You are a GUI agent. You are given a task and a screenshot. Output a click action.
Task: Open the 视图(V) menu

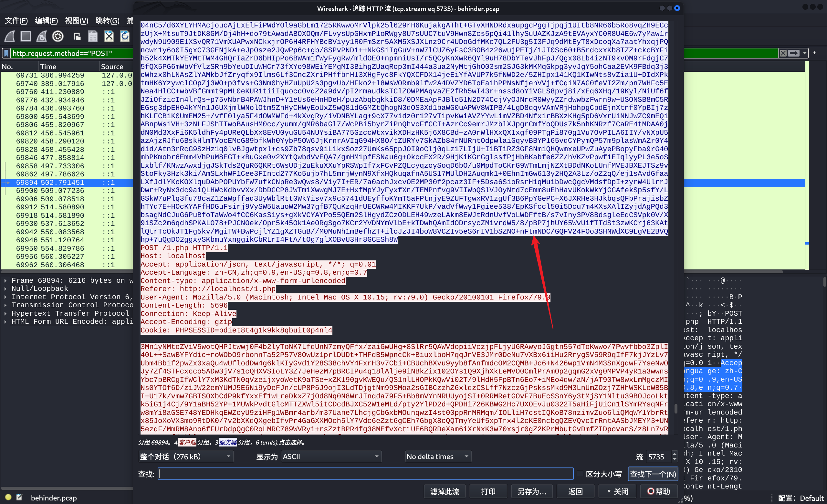77,21
